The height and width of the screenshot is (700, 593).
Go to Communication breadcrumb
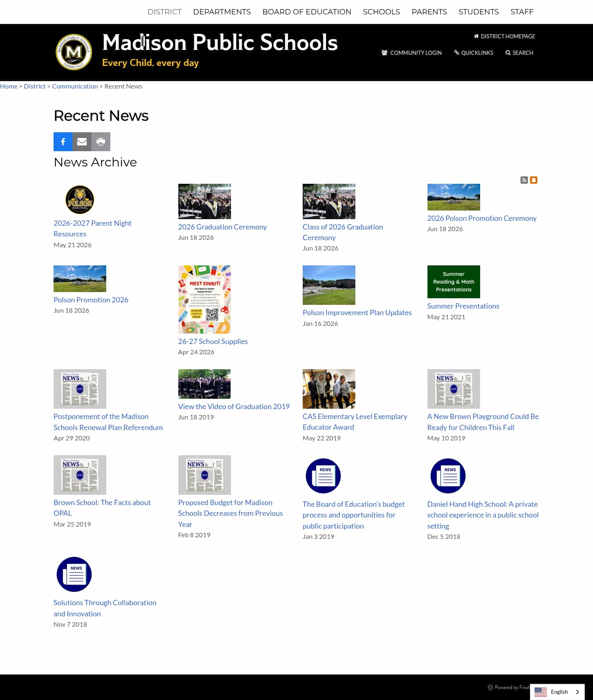click(75, 86)
